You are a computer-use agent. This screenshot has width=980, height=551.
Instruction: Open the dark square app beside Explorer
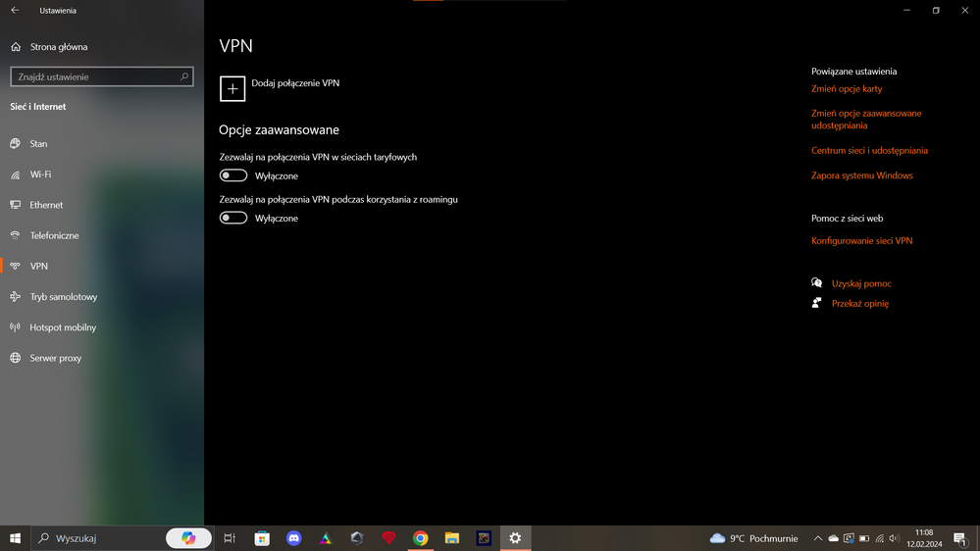coord(484,538)
